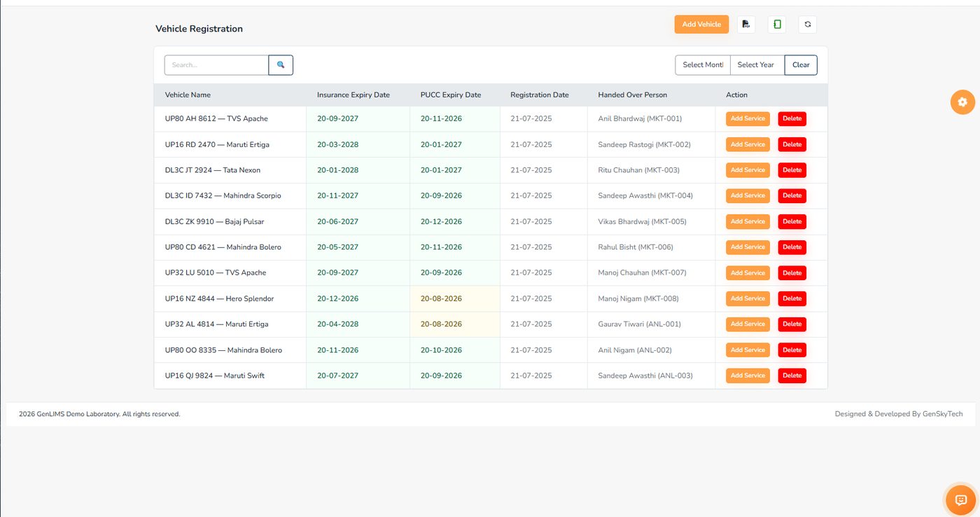Refresh the vehicle registration table
The image size is (980, 517).
coord(808,25)
